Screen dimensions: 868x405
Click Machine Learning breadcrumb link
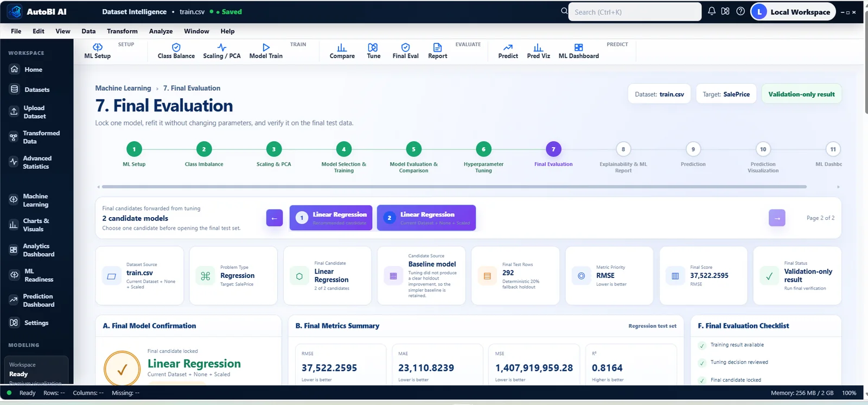coord(123,88)
